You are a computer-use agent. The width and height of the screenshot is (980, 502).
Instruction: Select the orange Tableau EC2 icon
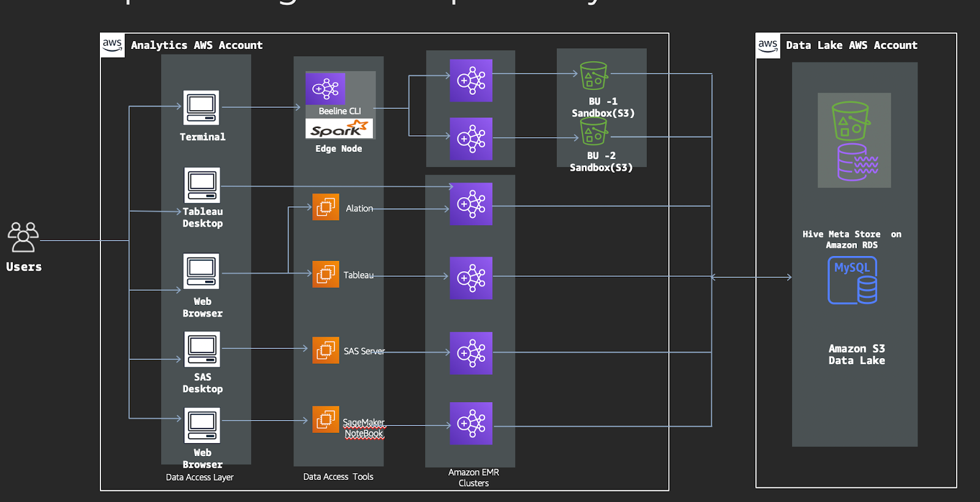pos(326,274)
